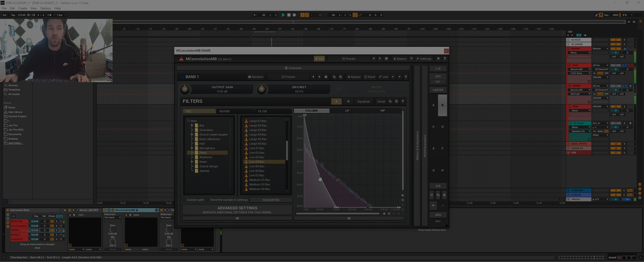This screenshot has width=644, height=262.
Task: Toggle the MConvolutionMB device on/off switch
Action: [106, 210]
